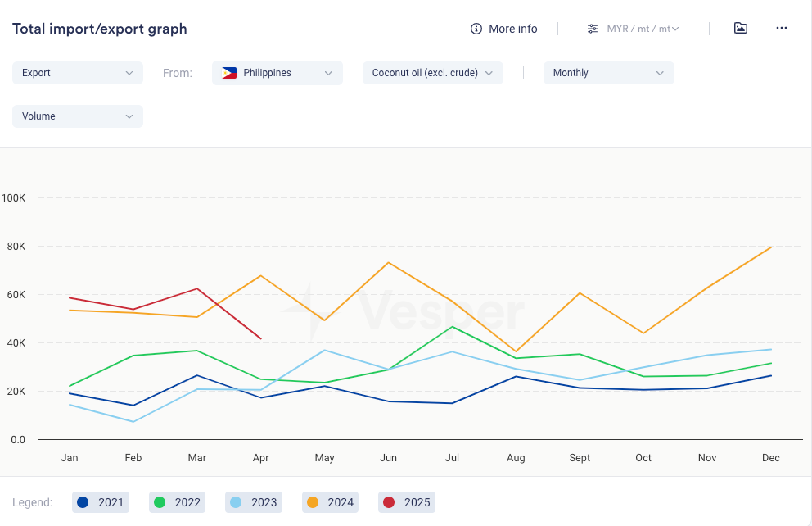Click the More info link text

tap(513, 29)
